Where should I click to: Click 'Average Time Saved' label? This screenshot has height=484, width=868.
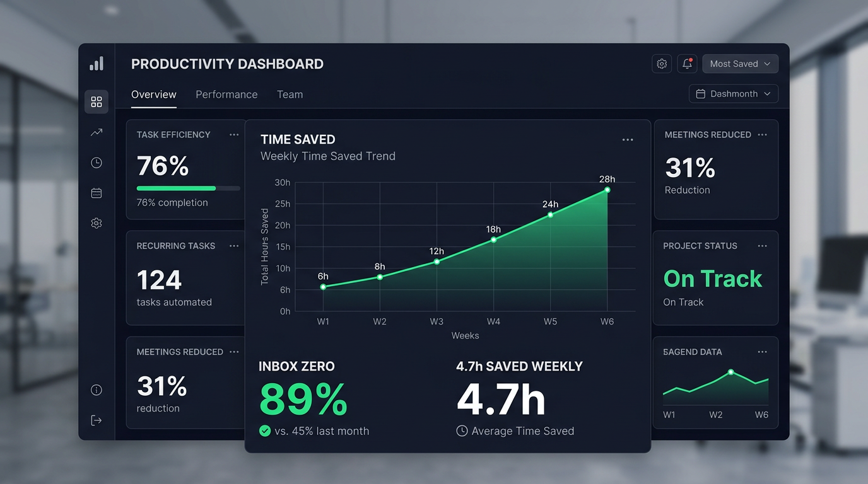coord(523,431)
